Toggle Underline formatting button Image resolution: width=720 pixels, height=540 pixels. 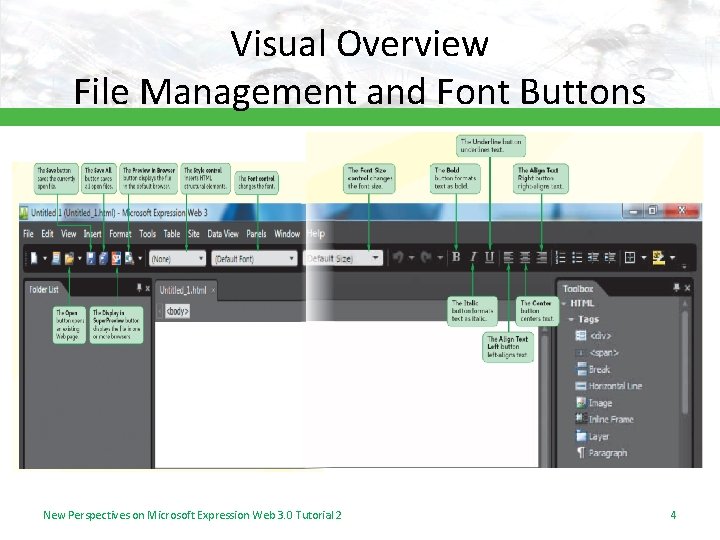pos(489,257)
